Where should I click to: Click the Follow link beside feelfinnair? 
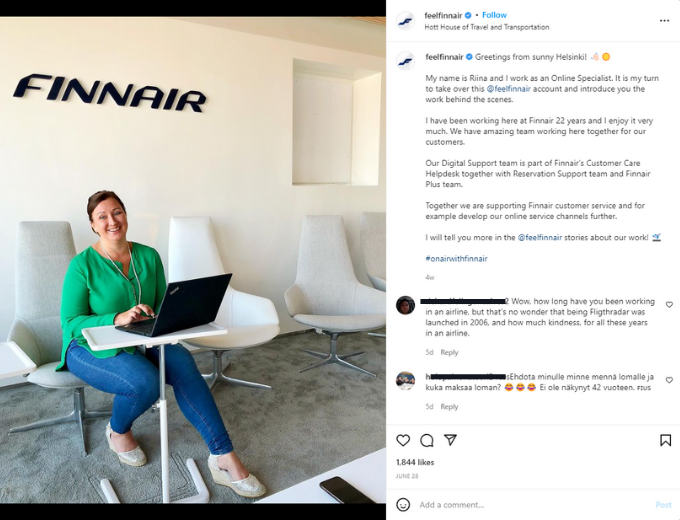[x=494, y=15]
